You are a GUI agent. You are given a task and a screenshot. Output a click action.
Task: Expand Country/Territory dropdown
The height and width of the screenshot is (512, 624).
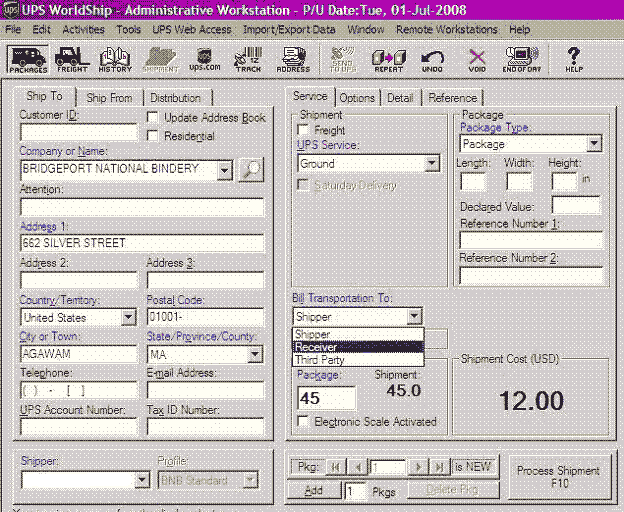point(129,317)
